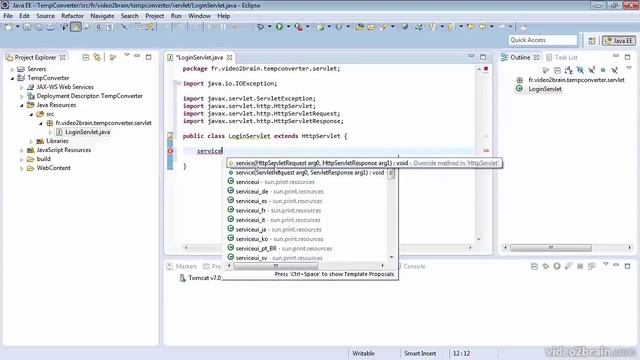The image size is (640, 360).
Task: Collapse the Java Resources node
Action: click(x=22, y=105)
